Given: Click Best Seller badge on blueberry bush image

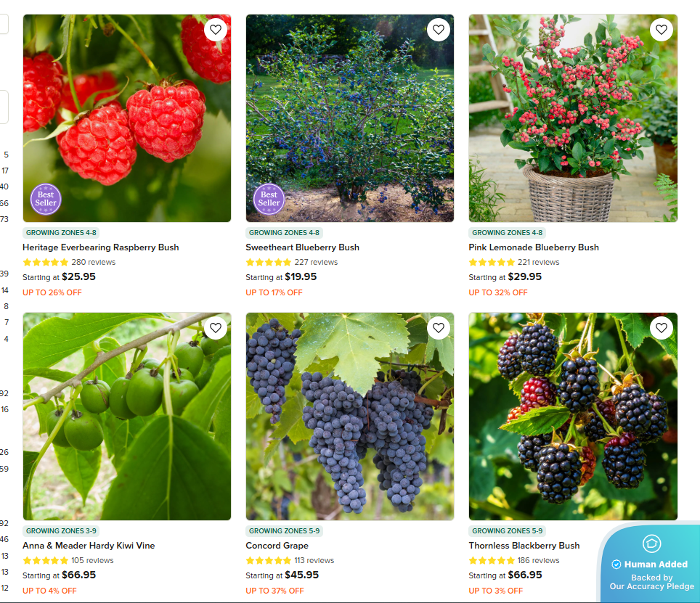Looking at the screenshot, I should click(x=269, y=199).
